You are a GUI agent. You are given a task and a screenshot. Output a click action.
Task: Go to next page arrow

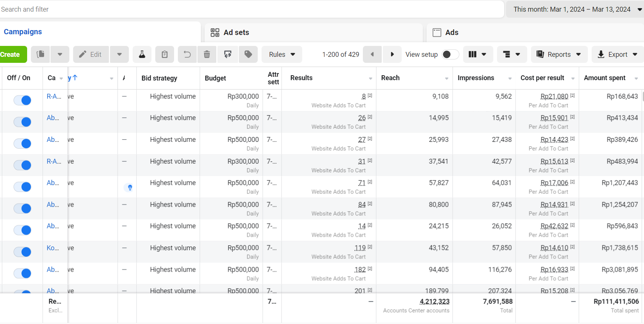click(392, 55)
